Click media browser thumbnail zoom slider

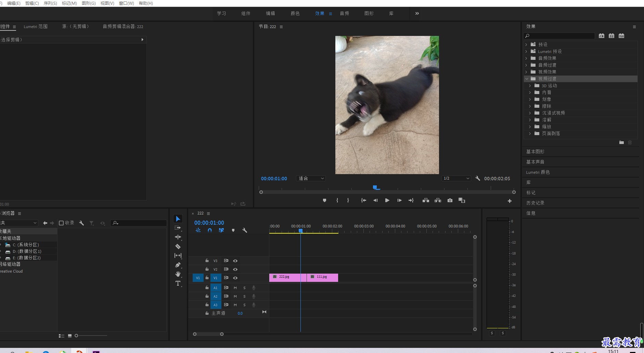tap(76, 336)
